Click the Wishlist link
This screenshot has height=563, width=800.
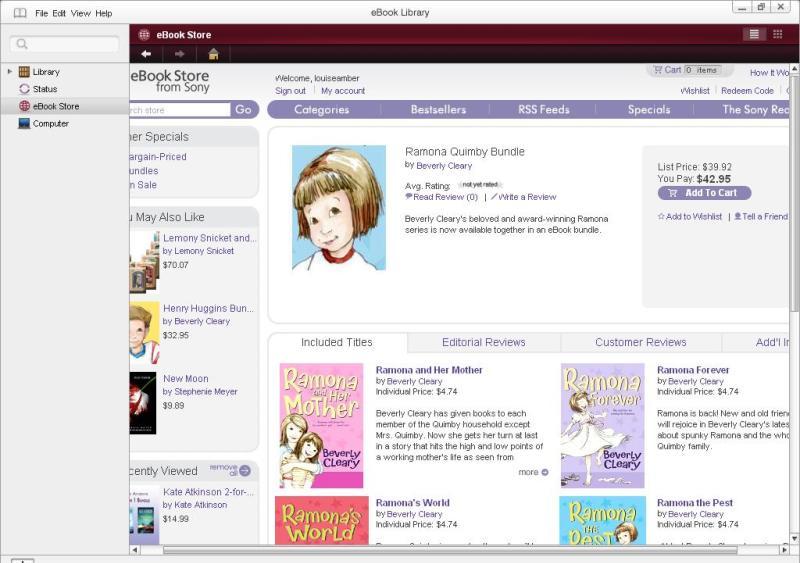695,91
